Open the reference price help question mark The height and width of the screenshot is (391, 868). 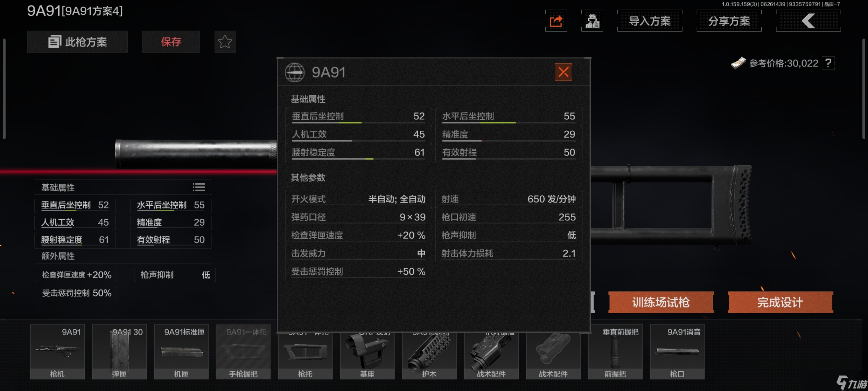(x=828, y=63)
